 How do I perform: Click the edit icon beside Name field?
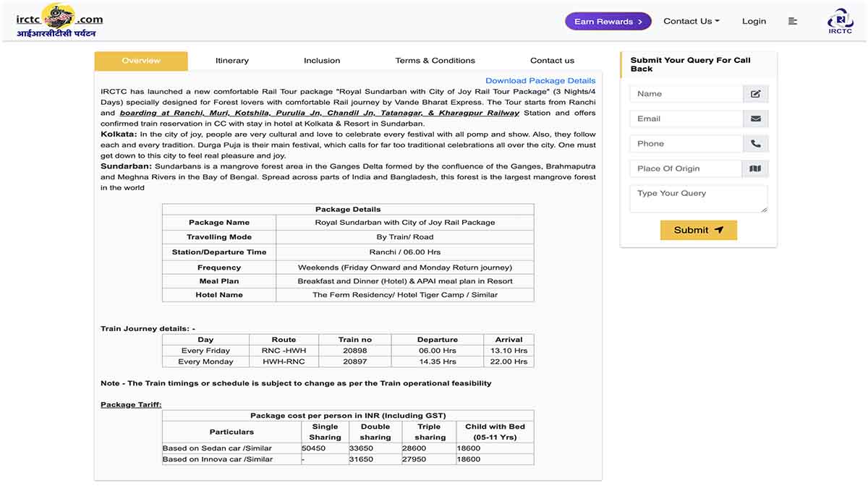click(756, 94)
